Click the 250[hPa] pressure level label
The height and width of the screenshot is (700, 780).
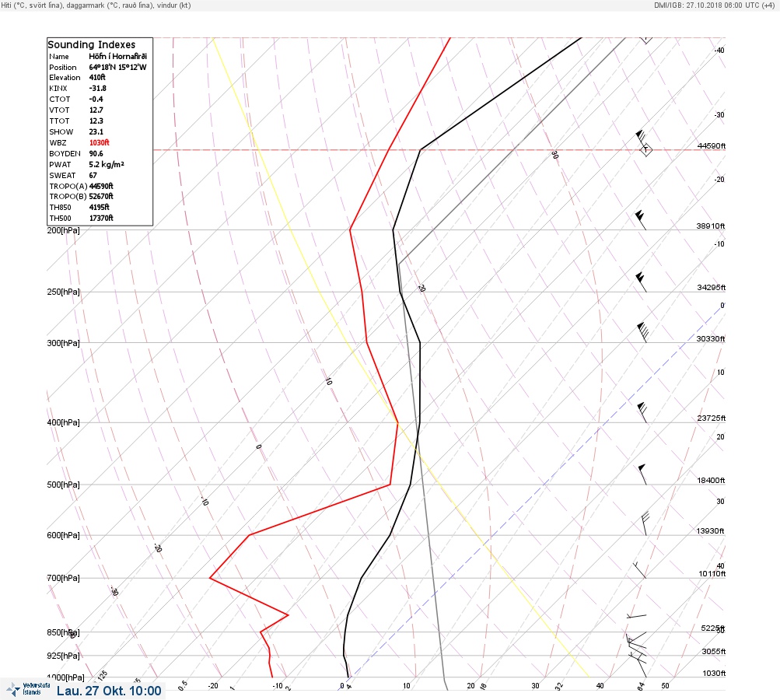coord(63,292)
